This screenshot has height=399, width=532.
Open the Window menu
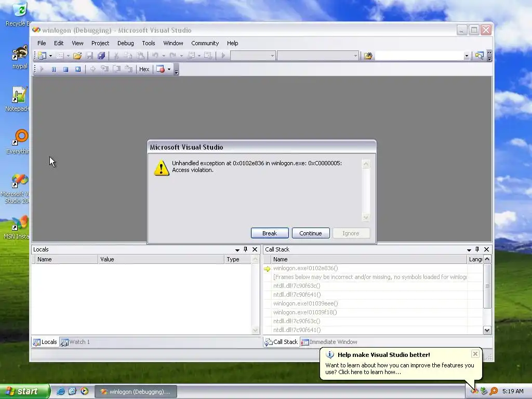point(173,43)
